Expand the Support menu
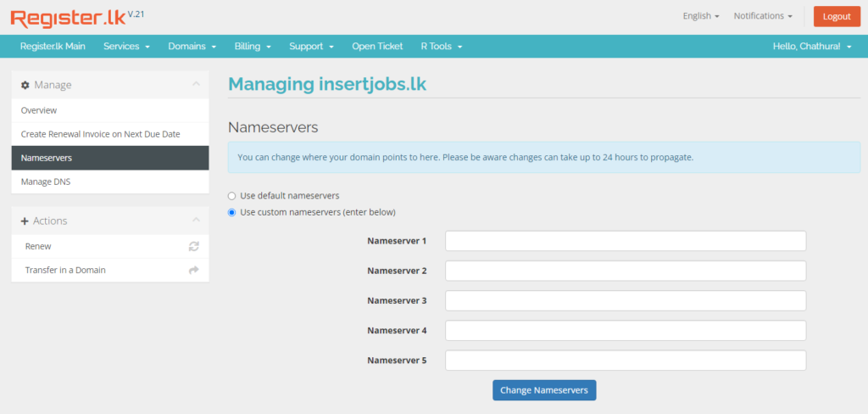Viewport: 868px width, 414px height. point(311,47)
